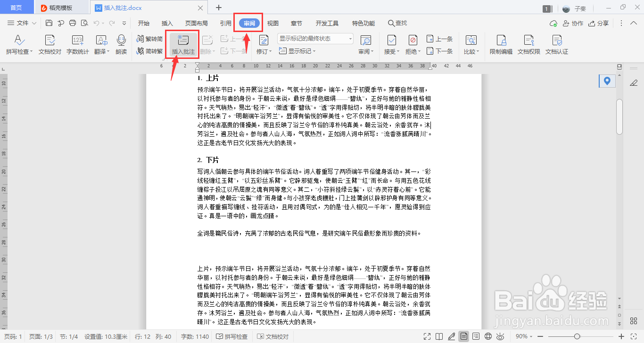Click the pen icon on right sidebar
Image resolution: width=644 pixels, height=343 pixels.
pos(634,82)
